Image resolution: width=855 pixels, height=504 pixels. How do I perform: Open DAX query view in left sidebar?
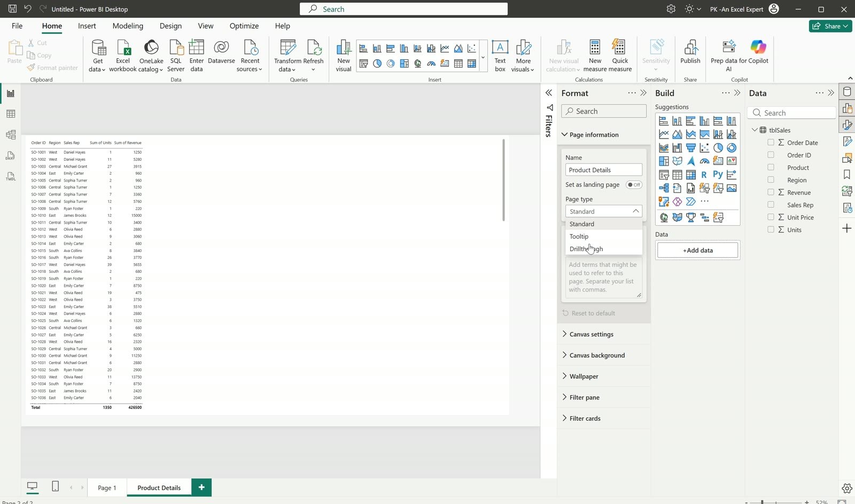(x=11, y=155)
